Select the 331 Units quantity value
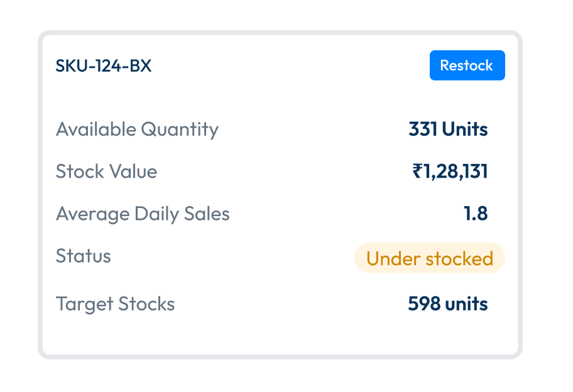The width and height of the screenshot is (573, 392). (447, 129)
